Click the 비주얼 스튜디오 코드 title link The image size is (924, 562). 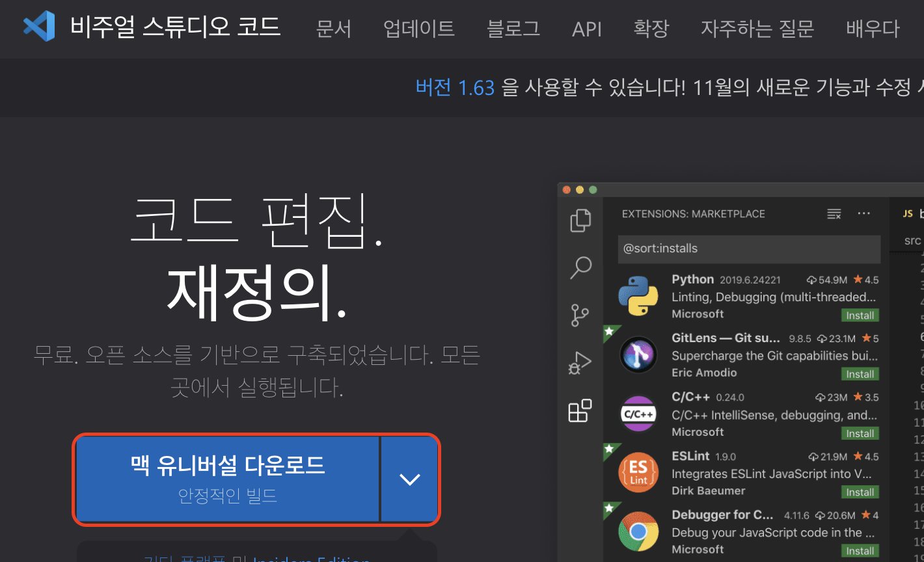(176, 27)
